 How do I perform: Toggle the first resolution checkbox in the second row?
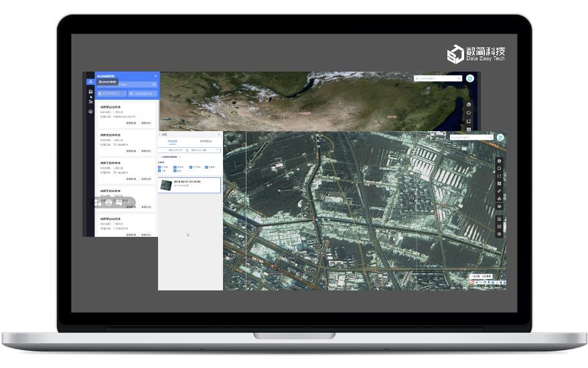(159, 171)
